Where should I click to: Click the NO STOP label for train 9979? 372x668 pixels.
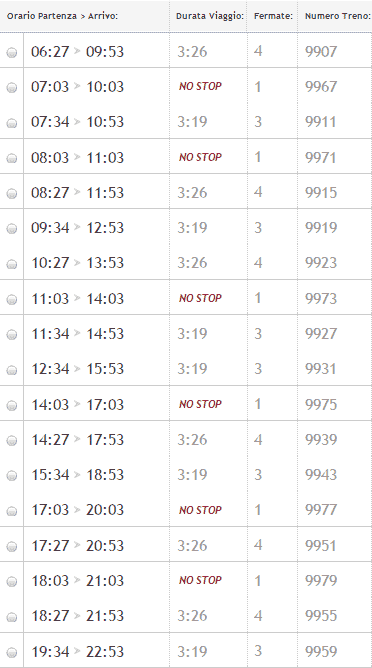[x=200, y=580]
